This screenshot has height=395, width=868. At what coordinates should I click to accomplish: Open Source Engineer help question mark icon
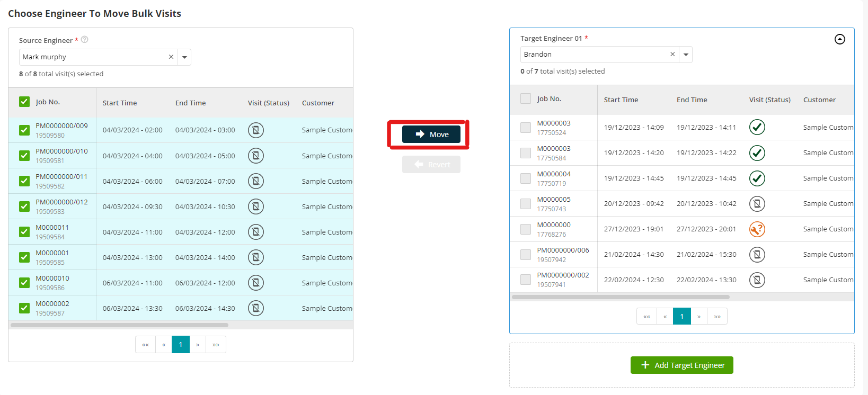pyautogui.click(x=84, y=40)
